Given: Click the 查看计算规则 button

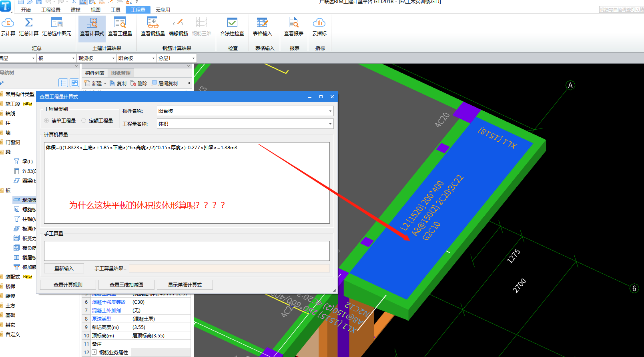Looking at the screenshot, I should (x=68, y=285).
